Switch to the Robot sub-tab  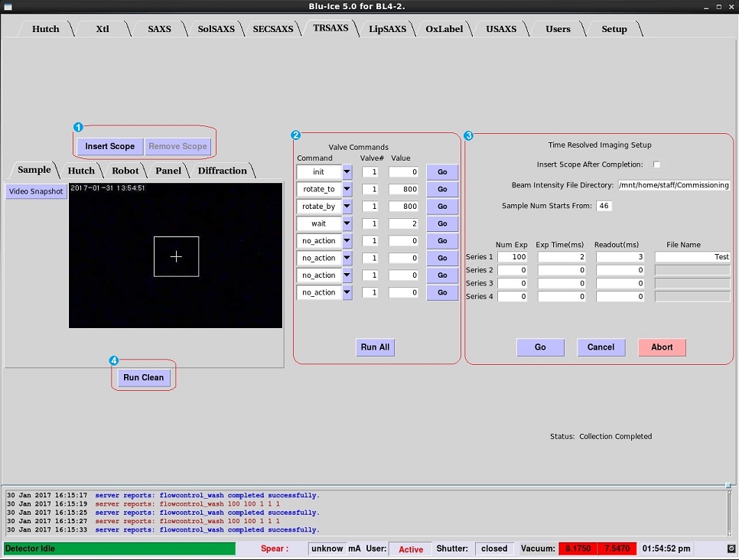125,171
